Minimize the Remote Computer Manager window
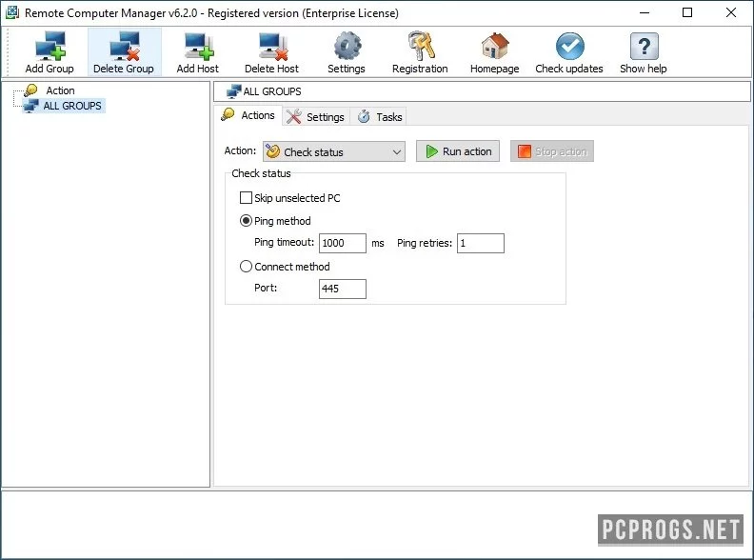754x560 pixels. 645,12
